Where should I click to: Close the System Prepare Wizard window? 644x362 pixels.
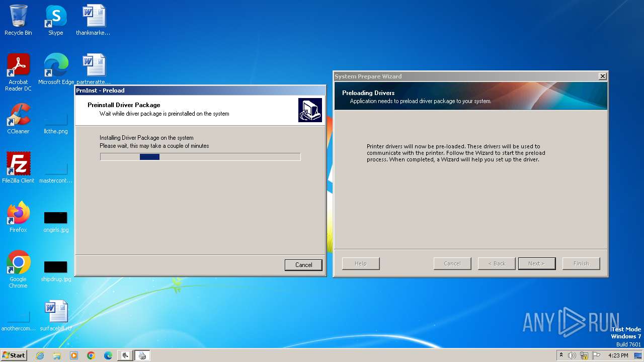tap(602, 76)
